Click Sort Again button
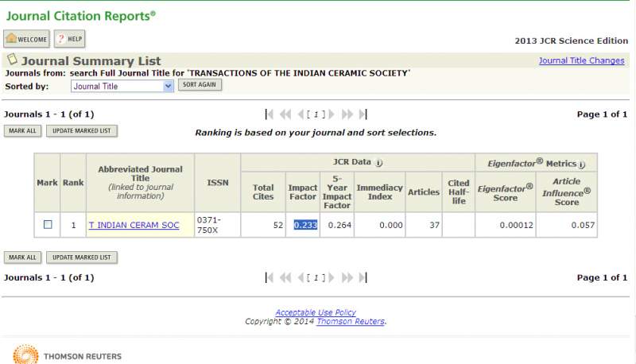636x364 pixels. (x=200, y=85)
